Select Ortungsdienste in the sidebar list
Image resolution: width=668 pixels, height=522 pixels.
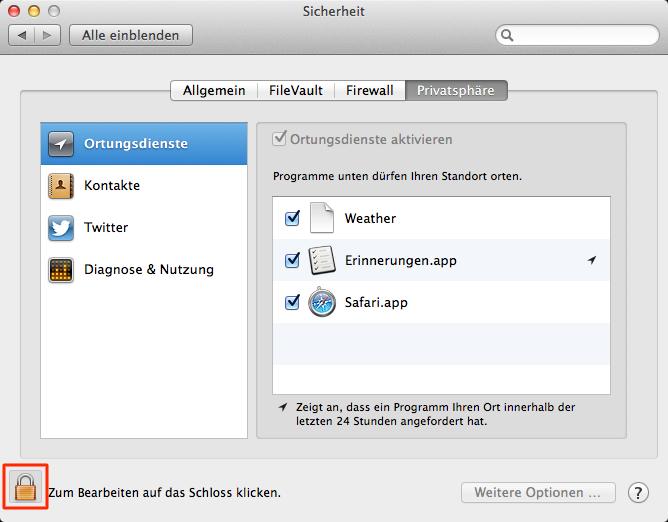[x=144, y=144]
